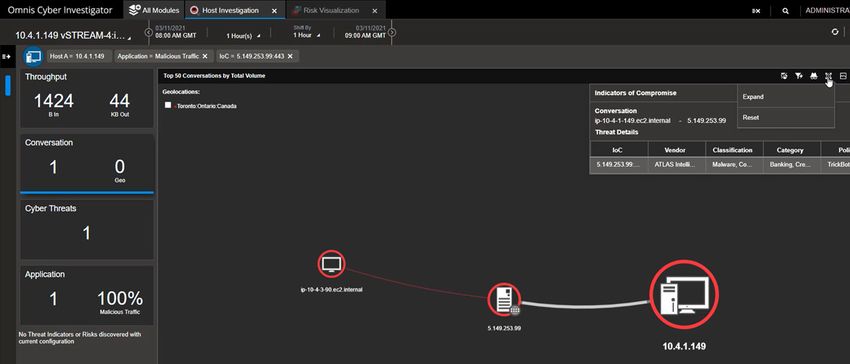Click the Malware, Co... classification cell
This screenshot has width=850, height=364.
734,165
